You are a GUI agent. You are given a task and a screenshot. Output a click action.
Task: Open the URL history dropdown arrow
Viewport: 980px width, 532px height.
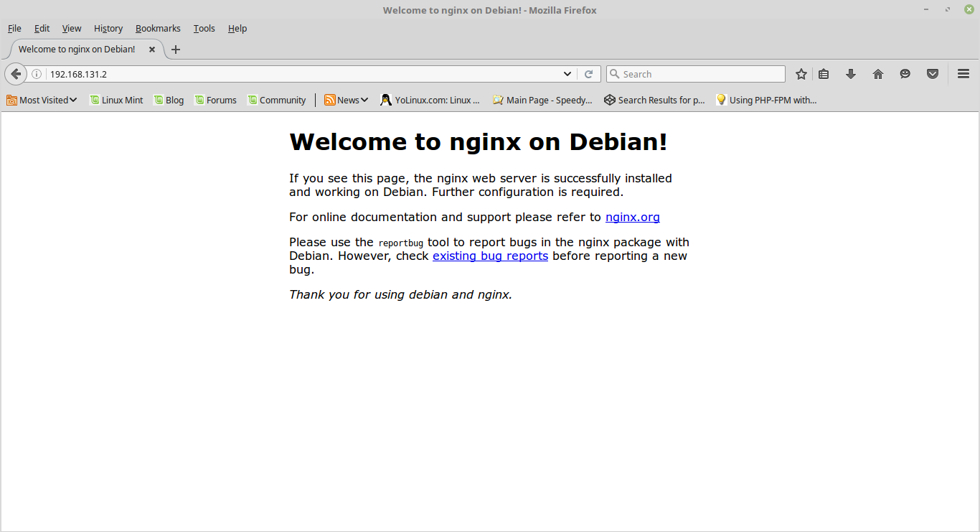pyautogui.click(x=567, y=74)
